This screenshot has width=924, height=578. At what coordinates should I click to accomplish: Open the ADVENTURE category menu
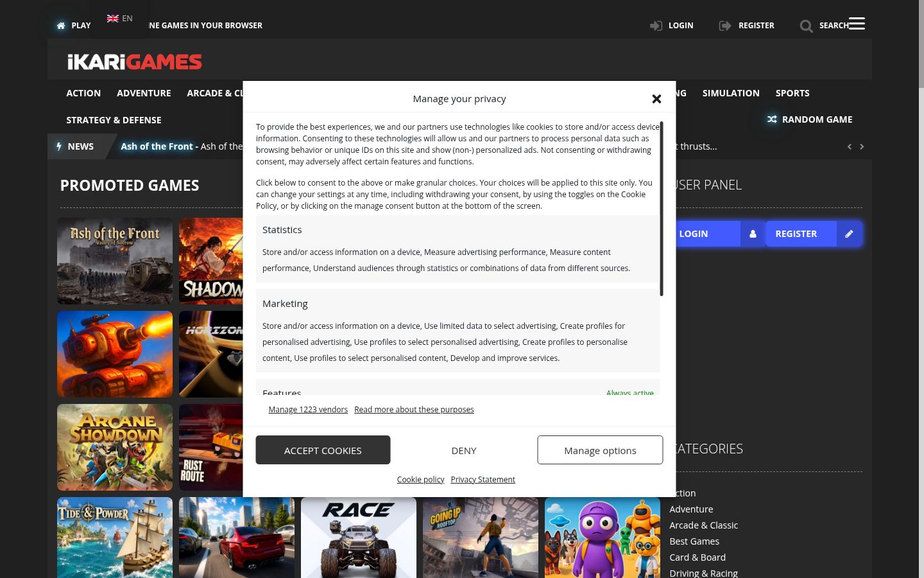[144, 93]
